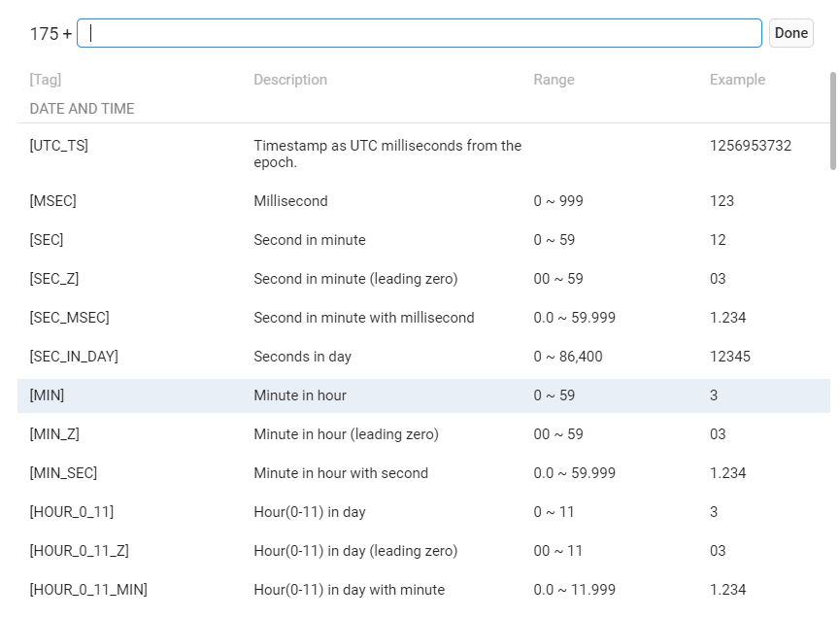Choose the [MSEC] millisecond tag
Viewport: 840px width, 618px height.
click(53, 201)
